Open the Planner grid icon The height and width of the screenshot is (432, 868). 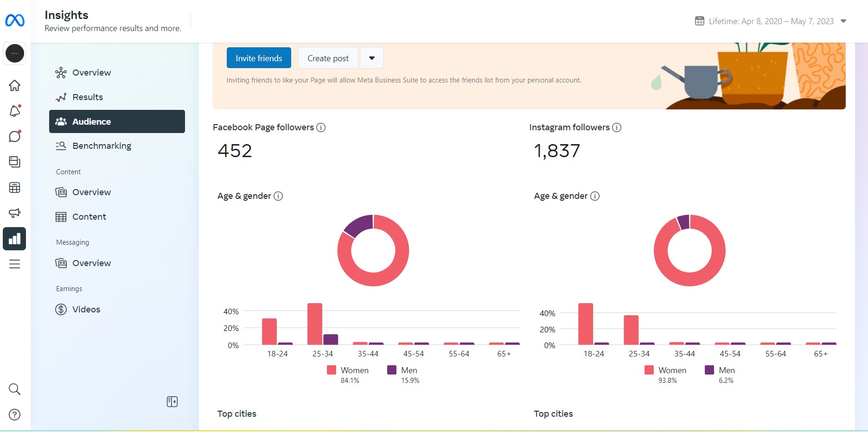click(x=15, y=188)
